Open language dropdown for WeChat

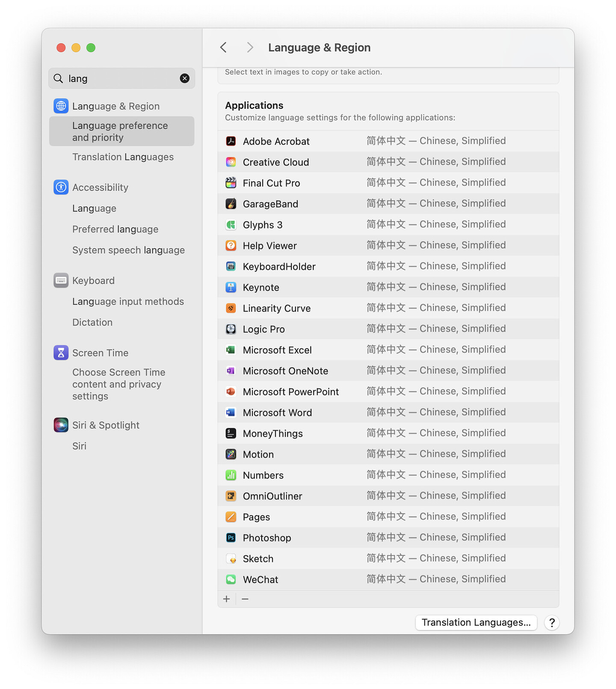click(436, 579)
